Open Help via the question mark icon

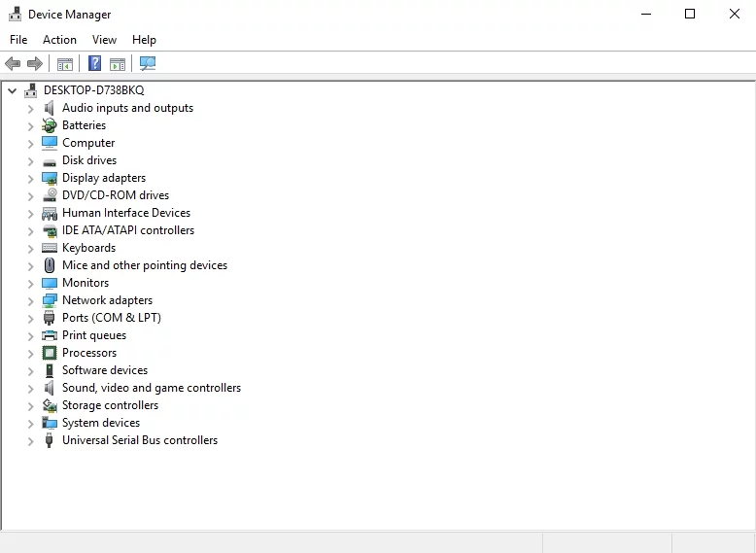(94, 64)
